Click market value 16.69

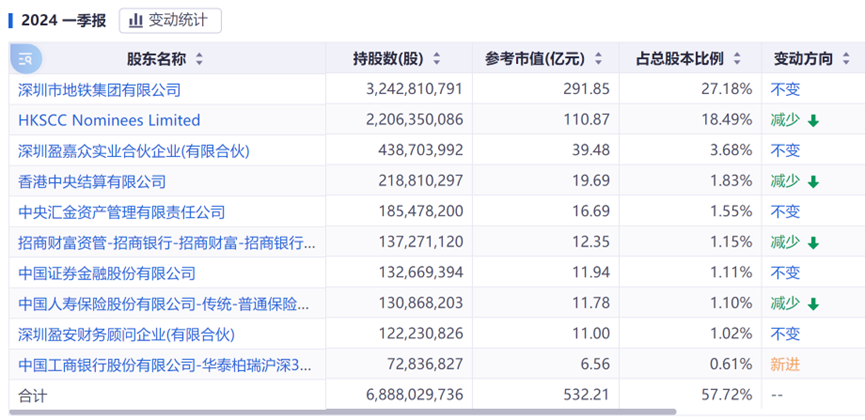tap(591, 211)
